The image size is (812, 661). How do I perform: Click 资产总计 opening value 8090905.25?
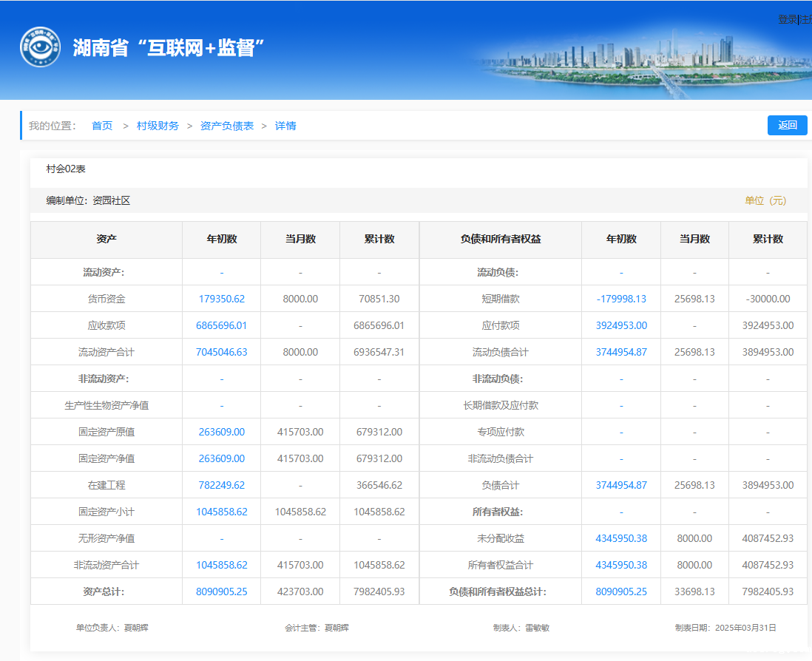coord(221,591)
